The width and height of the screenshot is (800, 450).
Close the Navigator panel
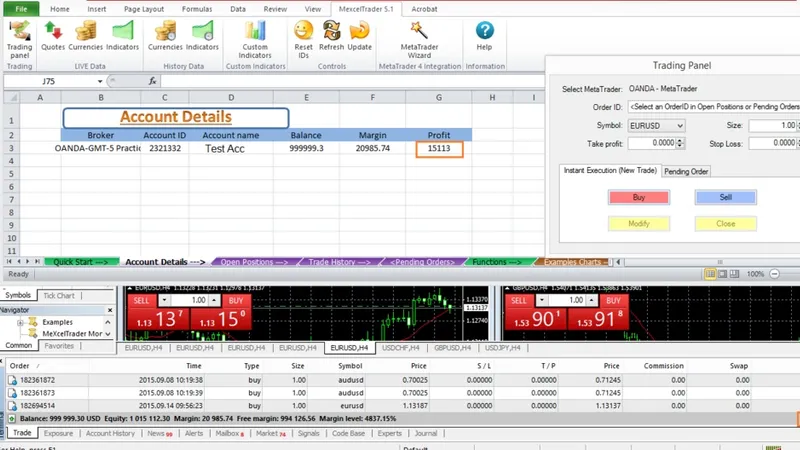pos(110,310)
